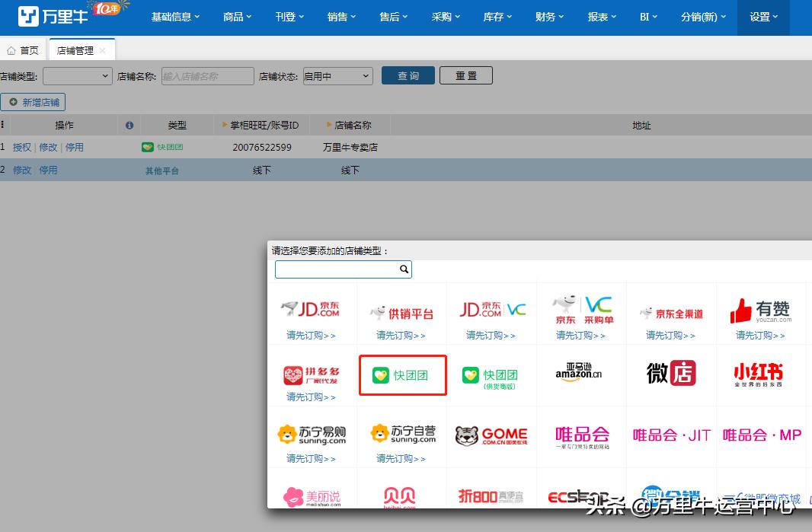Select the GOME 国美在线 platform icon
The height and width of the screenshot is (532, 812).
click(491, 435)
